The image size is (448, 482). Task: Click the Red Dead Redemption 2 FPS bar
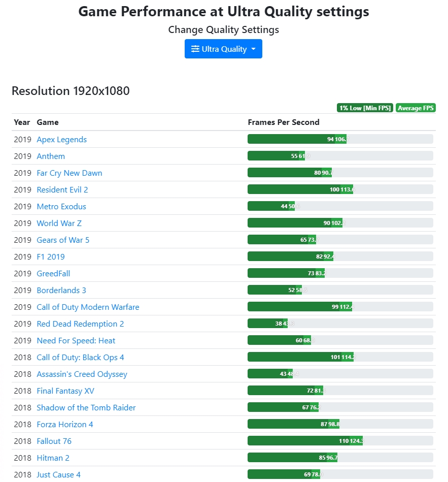(x=340, y=324)
